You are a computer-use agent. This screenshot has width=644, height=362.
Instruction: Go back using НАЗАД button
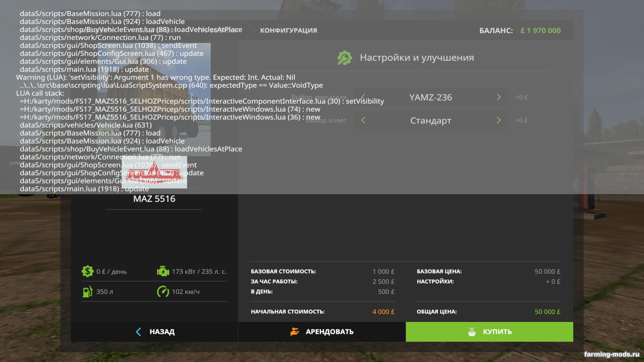pyautogui.click(x=155, y=332)
